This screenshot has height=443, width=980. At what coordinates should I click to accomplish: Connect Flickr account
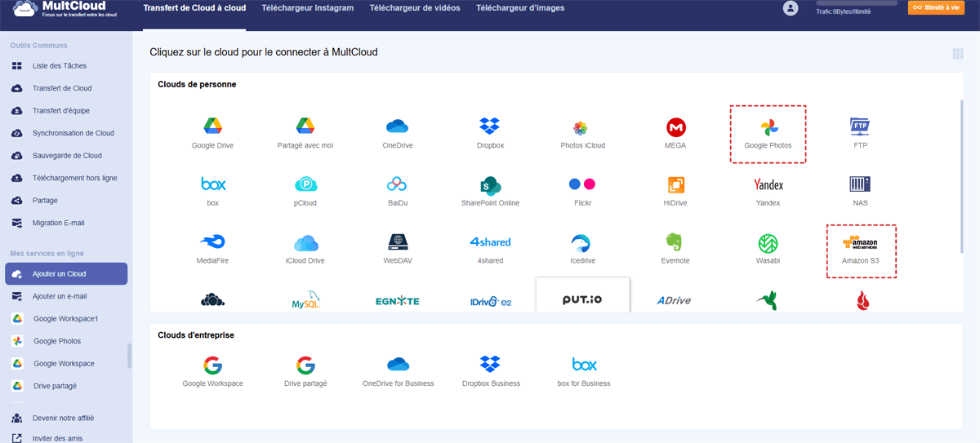tap(582, 191)
